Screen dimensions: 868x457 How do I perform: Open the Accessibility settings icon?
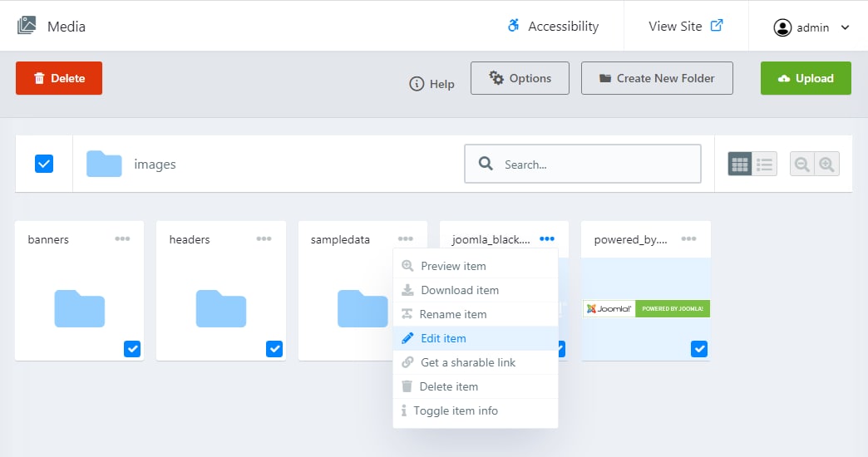click(514, 26)
